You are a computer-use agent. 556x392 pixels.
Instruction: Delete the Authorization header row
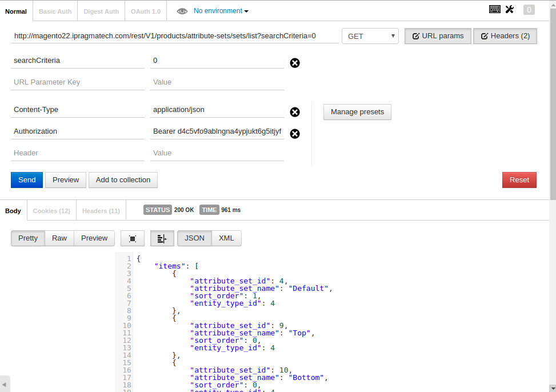point(295,134)
